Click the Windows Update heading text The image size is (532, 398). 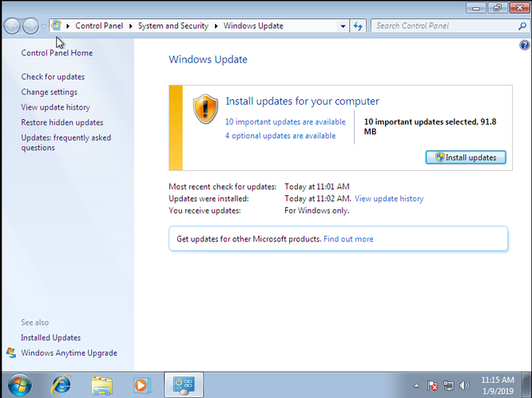click(208, 59)
